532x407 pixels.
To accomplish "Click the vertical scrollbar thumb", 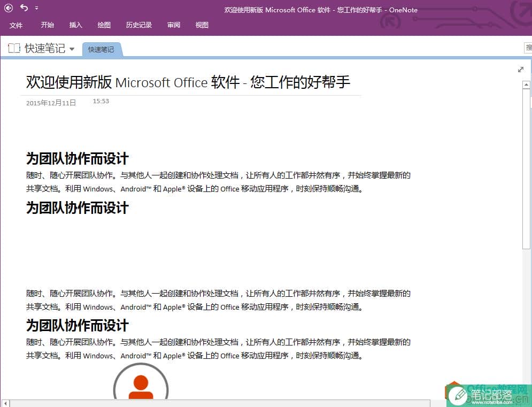I will coord(526,168).
